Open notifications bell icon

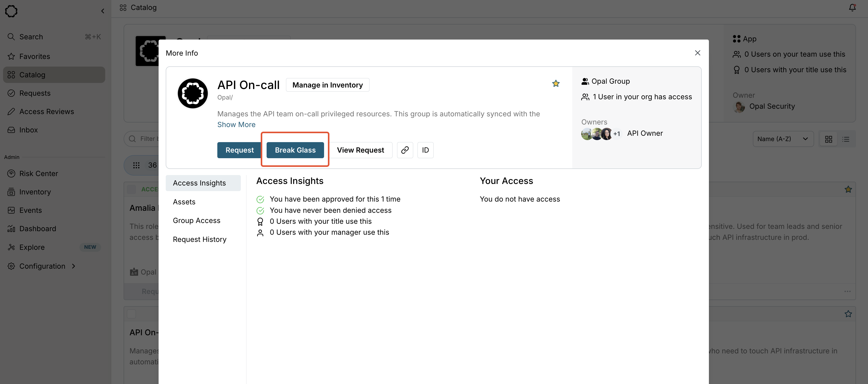[x=852, y=7]
